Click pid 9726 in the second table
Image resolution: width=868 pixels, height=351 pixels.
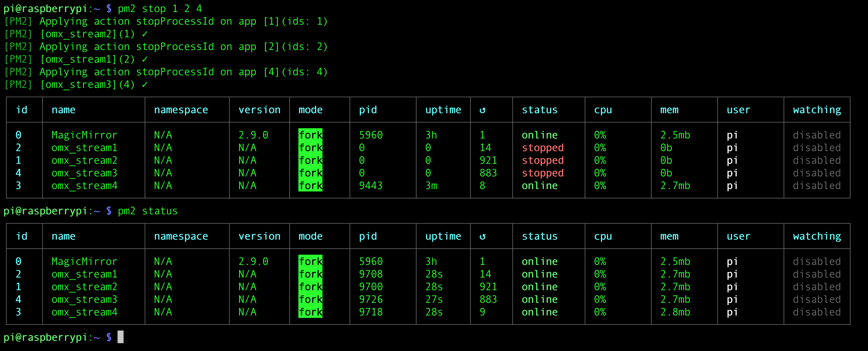click(x=371, y=299)
